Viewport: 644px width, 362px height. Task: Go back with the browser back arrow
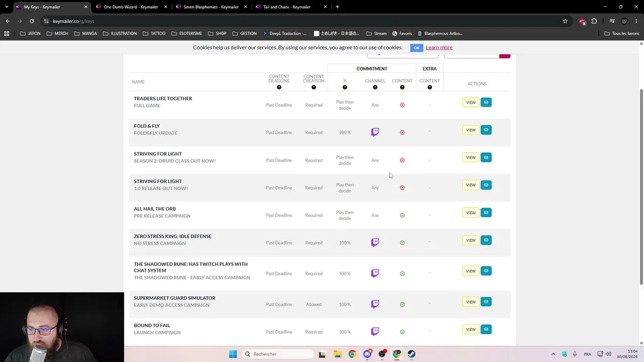[8, 21]
